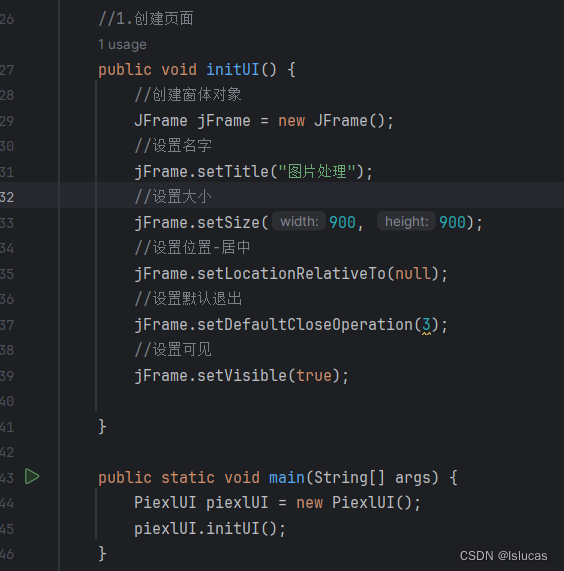564x571 pixels.
Task: Click the height value 900
Action: point(452,223)
